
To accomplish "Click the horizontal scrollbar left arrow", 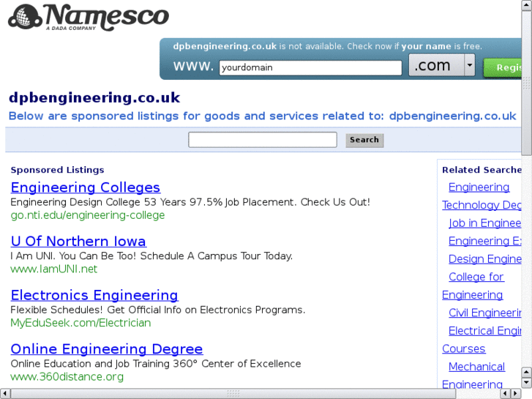I will pos(4,394).
